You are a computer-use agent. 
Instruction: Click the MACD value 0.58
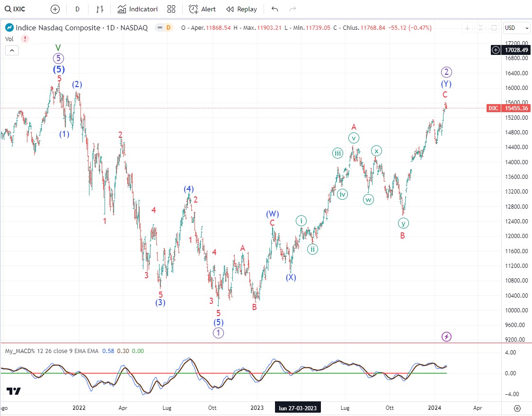(x=108, y=351)
